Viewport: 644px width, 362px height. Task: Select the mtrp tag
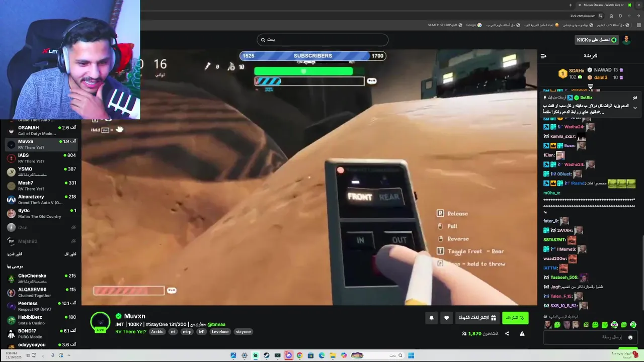click(187, 332)
